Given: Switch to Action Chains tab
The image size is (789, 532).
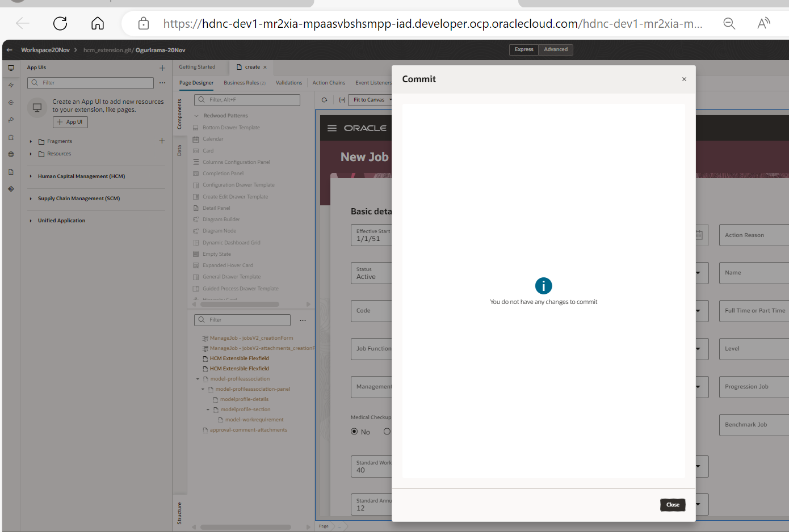Looking at the screenshot, I should pyautogui.click(x=329, y=83).
